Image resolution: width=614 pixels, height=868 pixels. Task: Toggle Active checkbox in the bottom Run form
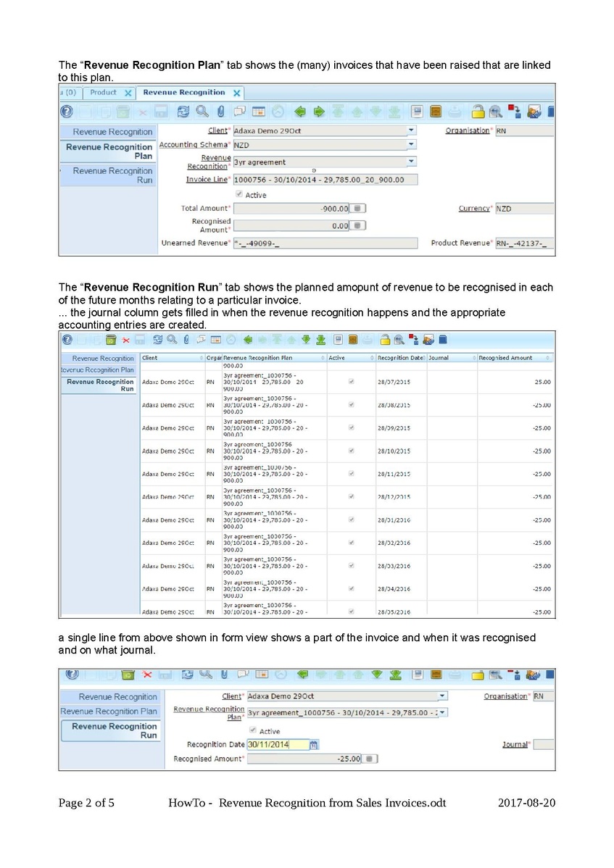click(252, 730)
